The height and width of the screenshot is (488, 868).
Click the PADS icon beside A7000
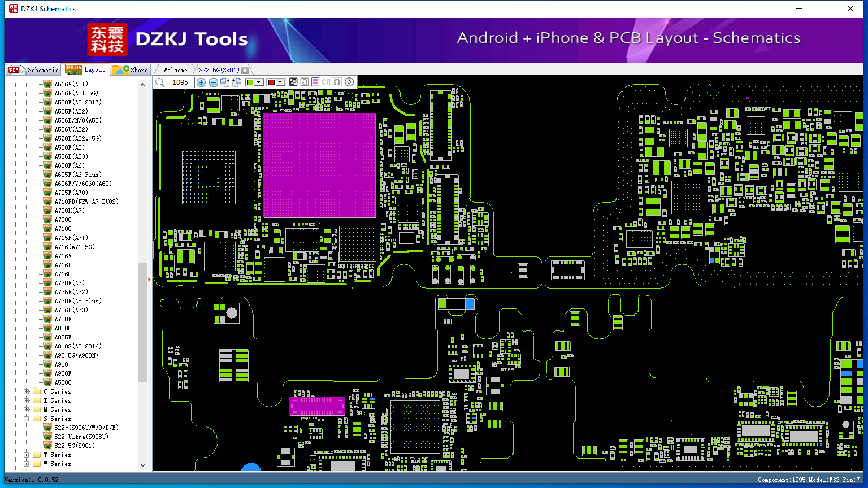(47, 220)
